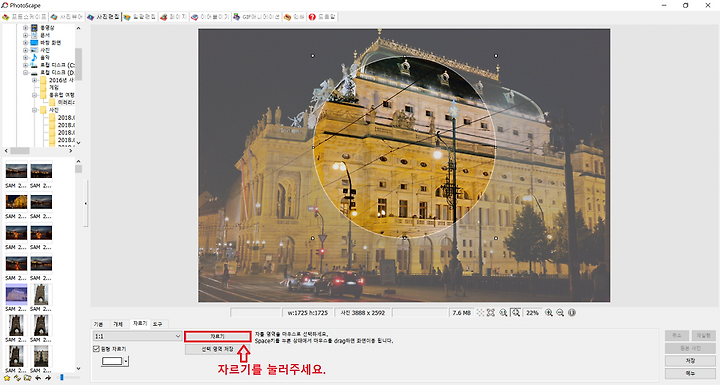Click the photo info icon

coord(572,312)
